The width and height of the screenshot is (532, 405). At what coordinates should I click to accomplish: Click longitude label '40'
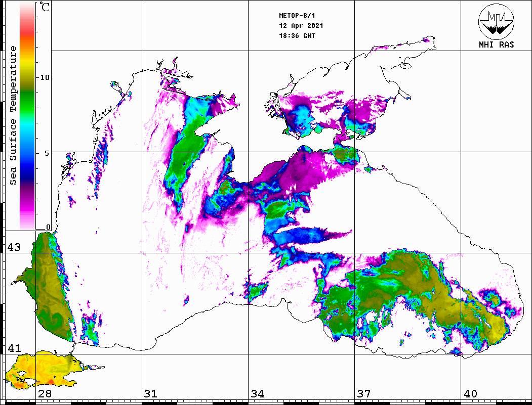point(470,394)
